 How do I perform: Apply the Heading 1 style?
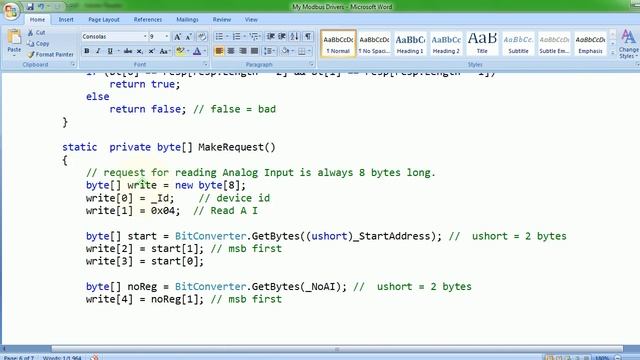coord(410,43)
